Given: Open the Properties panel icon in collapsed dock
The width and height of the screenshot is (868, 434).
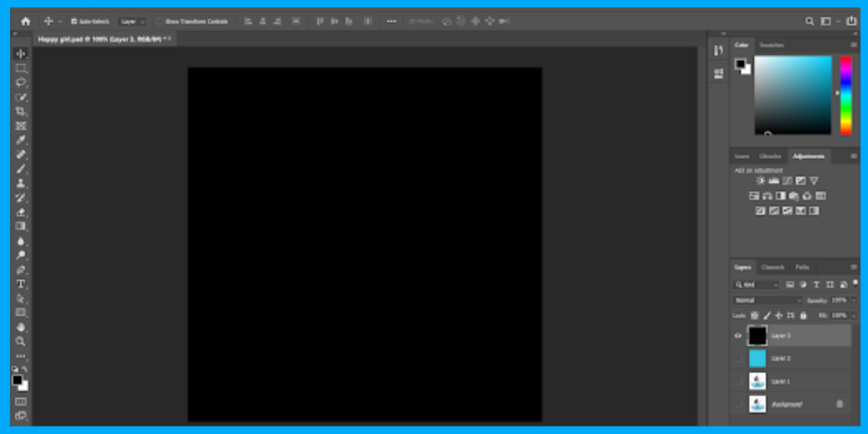Looking at the screenshot, I should click(x=719, y=73).
